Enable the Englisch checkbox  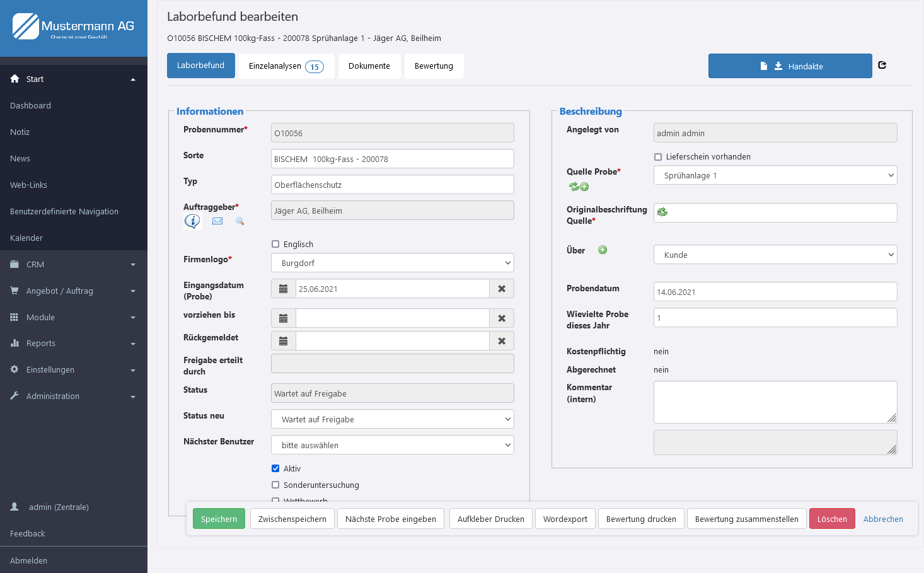click(x=275, y=244)
